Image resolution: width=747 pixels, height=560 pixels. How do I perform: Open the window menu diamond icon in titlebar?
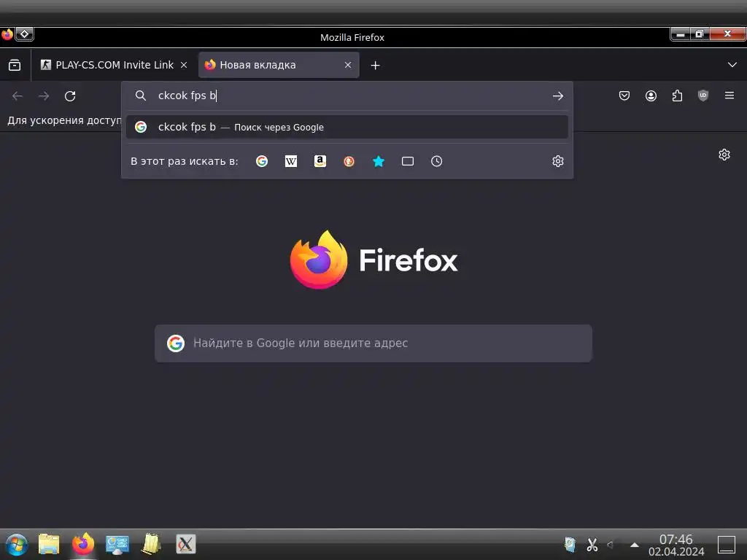(x=25, y=34)
